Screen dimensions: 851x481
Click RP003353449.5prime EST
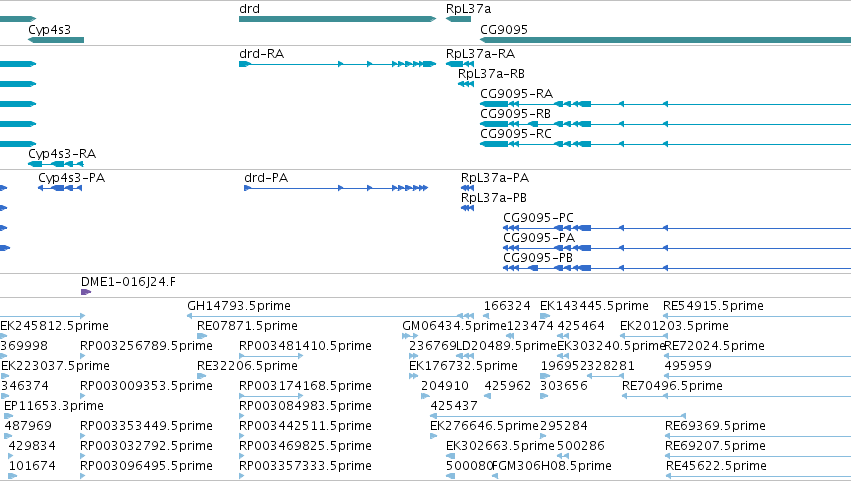[82, 436]
